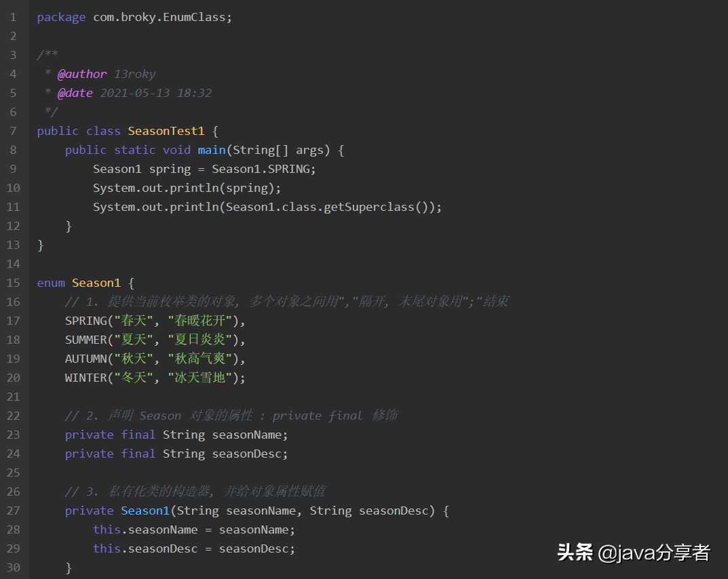The height and width of the screenshot is (579, 728).
Task: Click the author name 13roky
Action: [x=134, y=74]
